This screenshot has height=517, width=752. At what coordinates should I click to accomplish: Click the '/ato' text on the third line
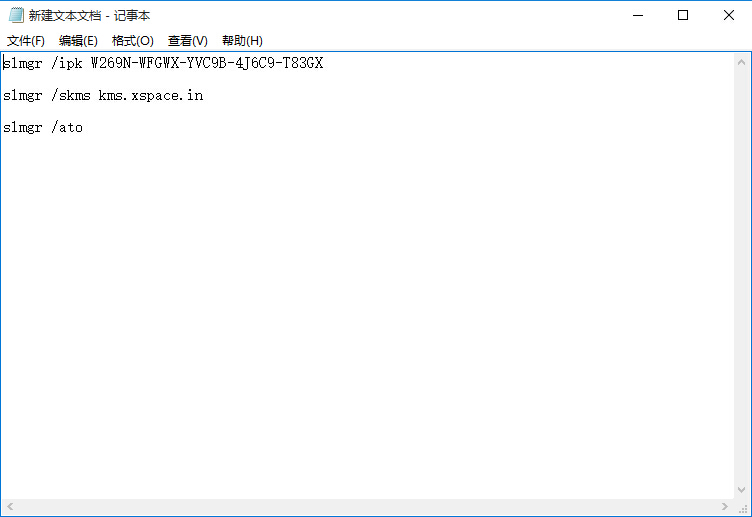(x=67, y=128)
